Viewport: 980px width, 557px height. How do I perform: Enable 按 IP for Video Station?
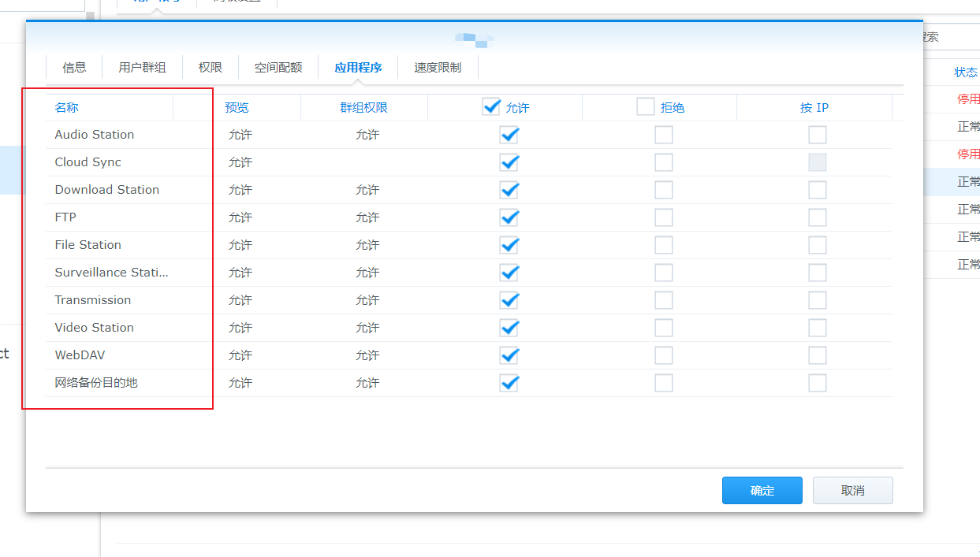click(x=818, y=328)
